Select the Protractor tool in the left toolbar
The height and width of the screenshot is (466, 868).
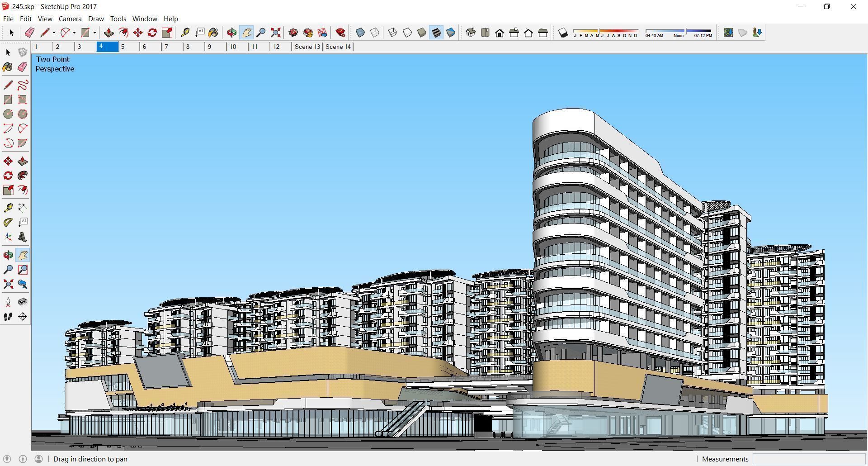pos(8,222)
